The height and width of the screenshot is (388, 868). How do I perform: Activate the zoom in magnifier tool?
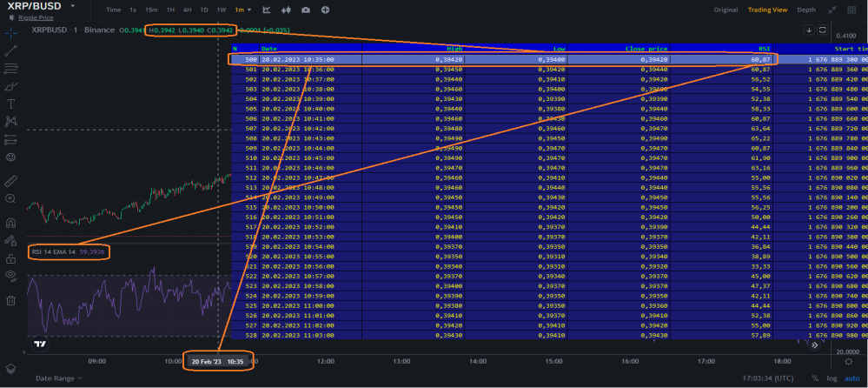[10, 199]
